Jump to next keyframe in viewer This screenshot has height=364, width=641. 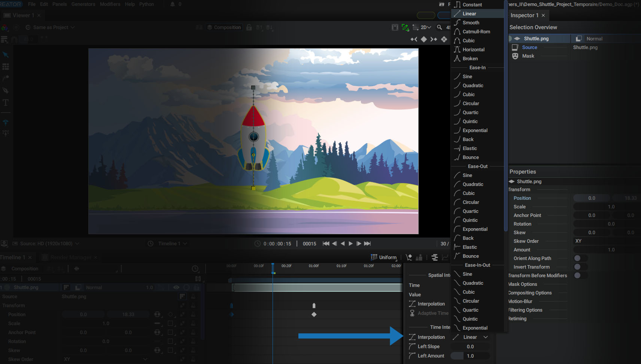(434, 39)
